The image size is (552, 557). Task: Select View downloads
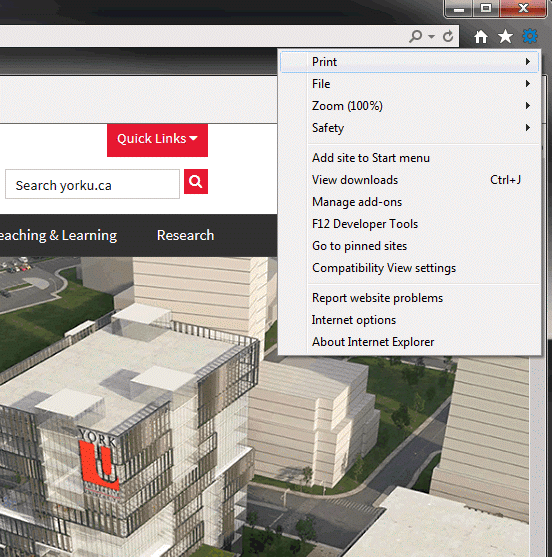click(x=409, y=180)
